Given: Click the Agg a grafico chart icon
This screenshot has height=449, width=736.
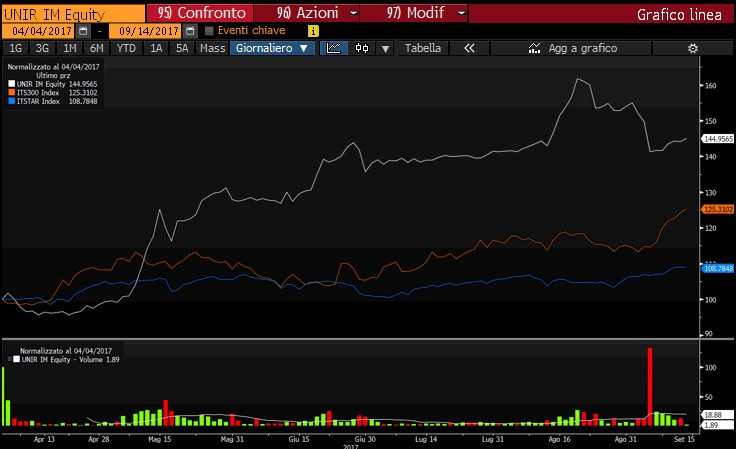Looking at the screenshot, I should [534, 48].
